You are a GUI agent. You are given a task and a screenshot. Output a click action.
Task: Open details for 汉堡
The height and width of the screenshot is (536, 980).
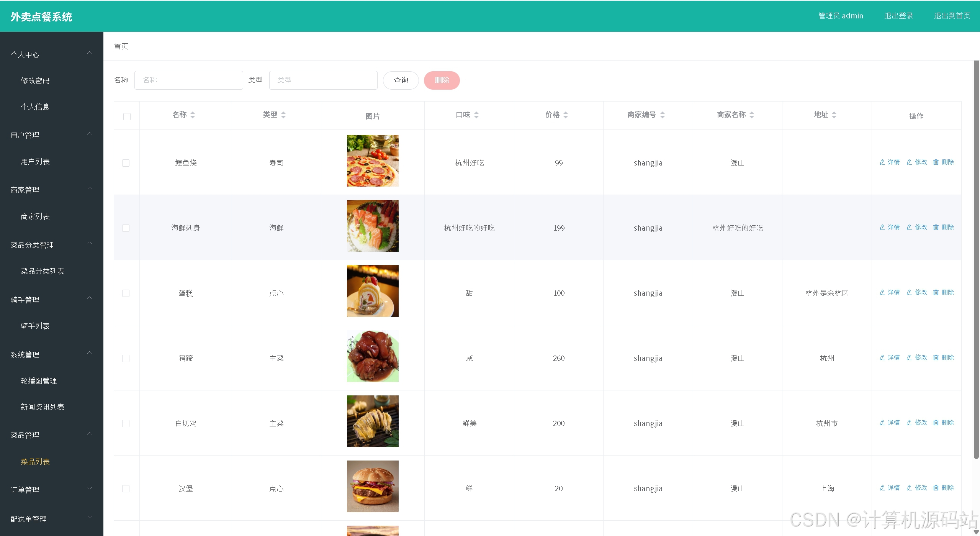[x=890, y=488]
